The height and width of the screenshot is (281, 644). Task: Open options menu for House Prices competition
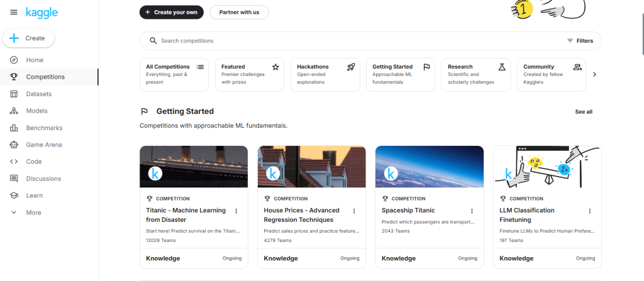pos(354,211)
